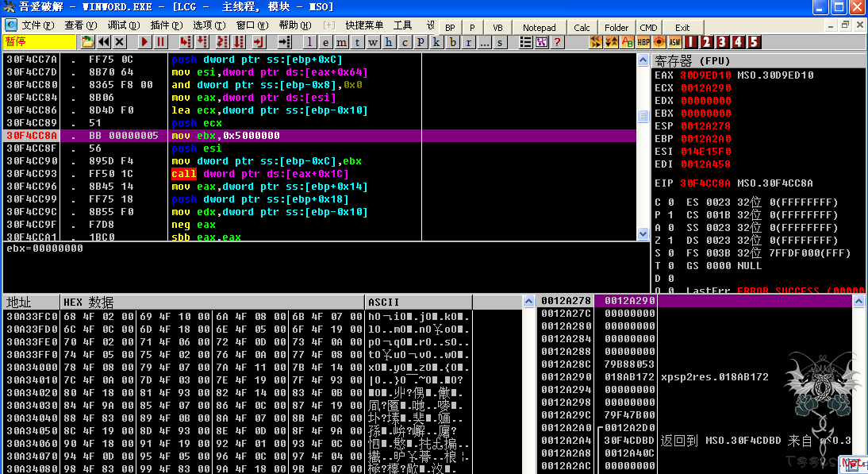Click the Folder button
The height and width of the screenshot is (474, 868).
click(x=616, y=28)
